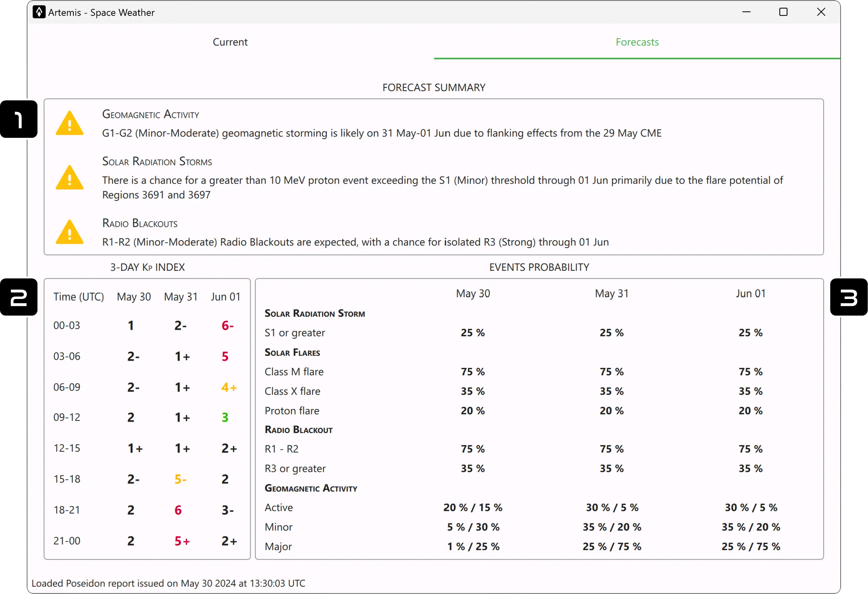Click the 20 % / 15 % Active value

473,508
